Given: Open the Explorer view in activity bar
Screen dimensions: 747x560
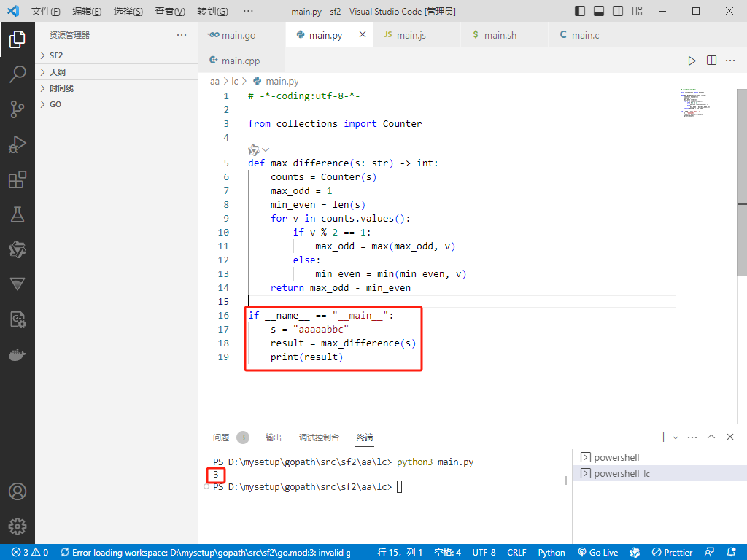Looking at the screenshot, I should click(18, 39).
